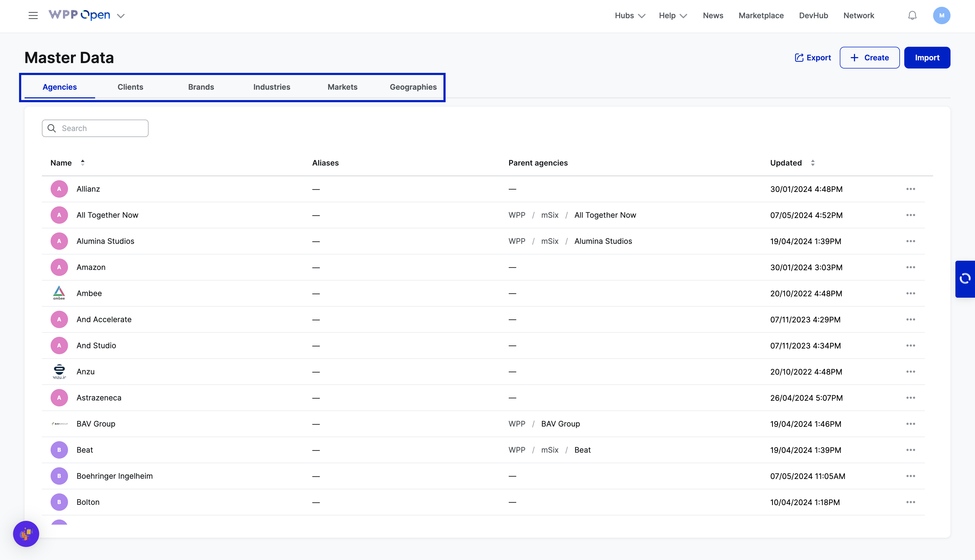Open the three-dot menu for BAV Group
This screenshot has width=975, height=560.
click(x=910, y=424)
